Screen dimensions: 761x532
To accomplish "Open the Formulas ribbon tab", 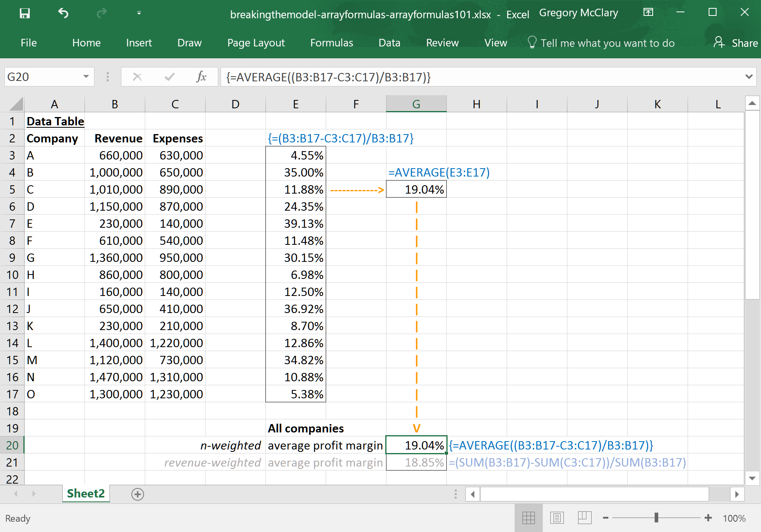I will tap(331, 42).
